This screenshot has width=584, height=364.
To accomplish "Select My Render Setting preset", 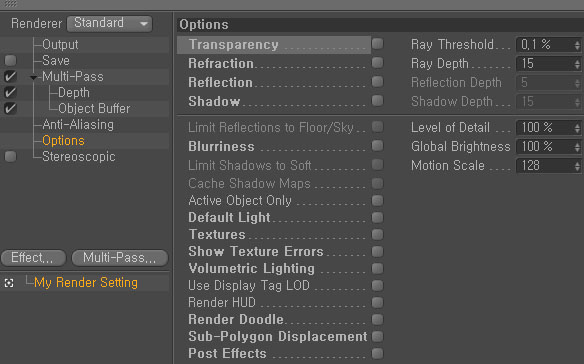I will (86, 282).
